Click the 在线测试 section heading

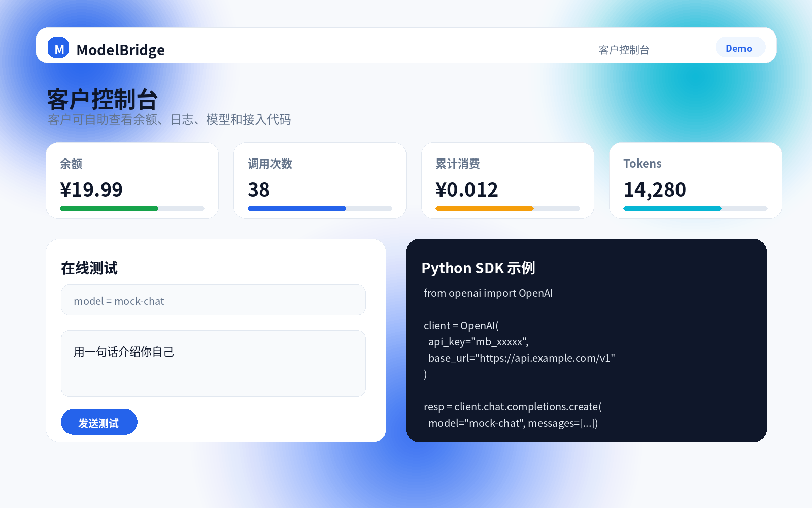coord(89,268)
